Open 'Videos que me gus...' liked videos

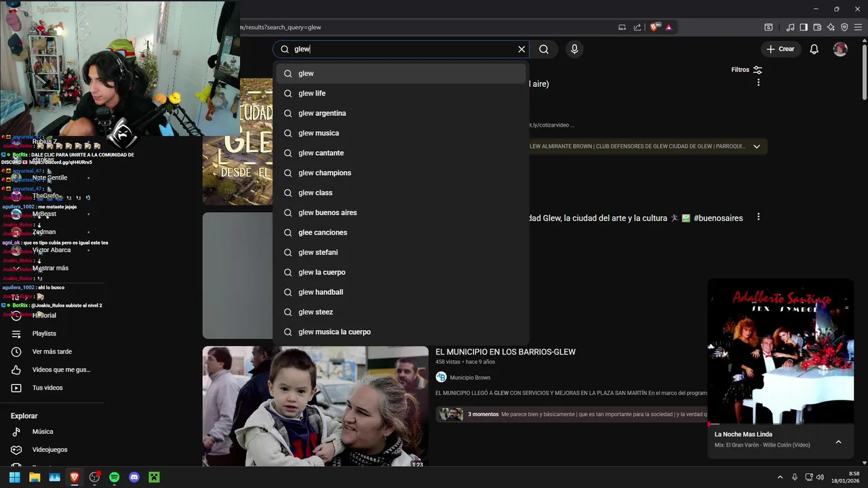tap(61, 370)
